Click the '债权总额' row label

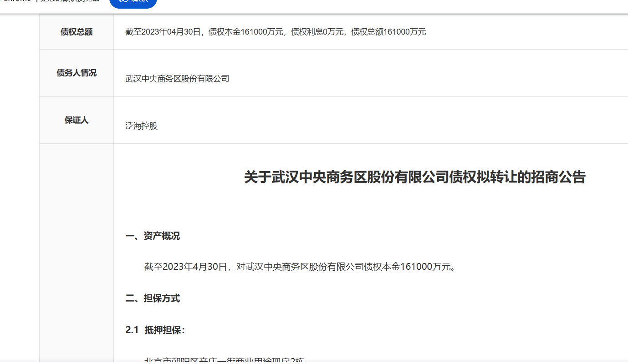coord(77,32)
